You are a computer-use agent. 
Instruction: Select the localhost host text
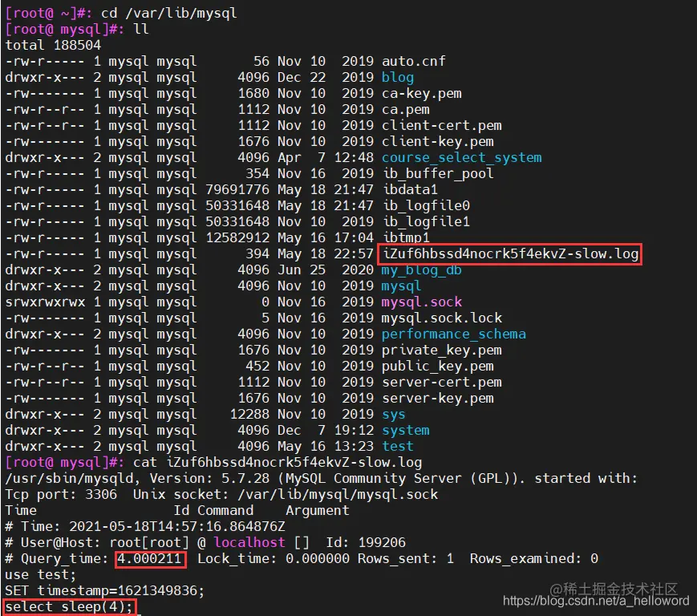(x=249, y=543)
